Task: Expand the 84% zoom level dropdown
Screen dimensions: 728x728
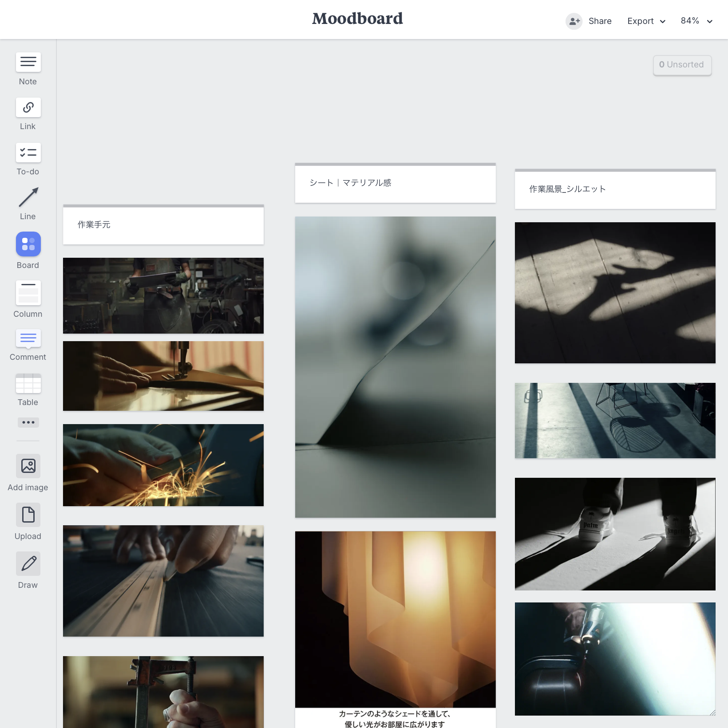Action: (696, 21)
